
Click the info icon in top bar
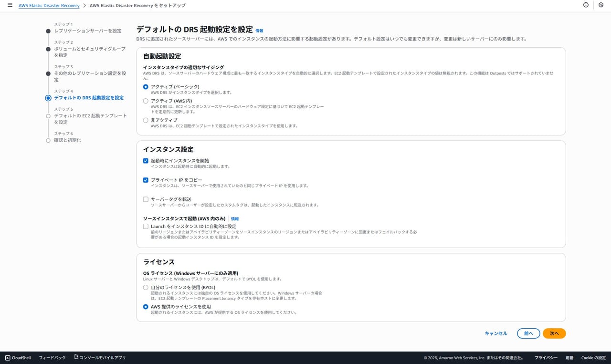tap(586, 5)
